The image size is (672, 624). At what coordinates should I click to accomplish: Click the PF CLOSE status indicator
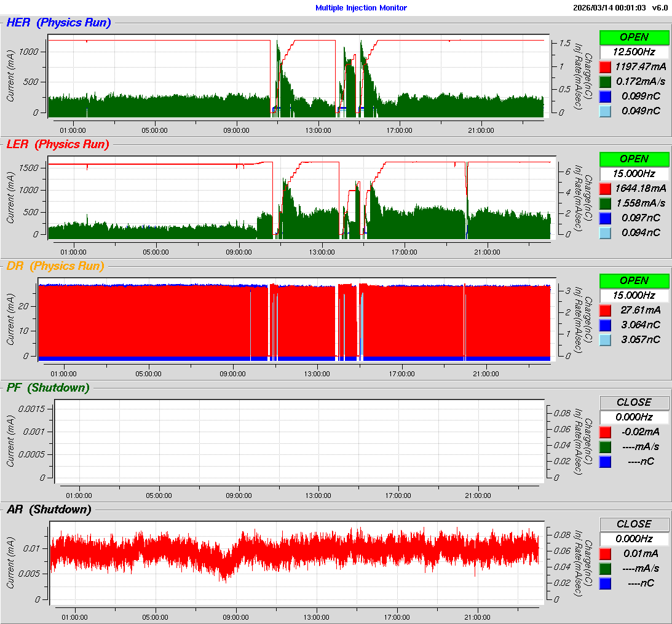[x=634, y=403]
